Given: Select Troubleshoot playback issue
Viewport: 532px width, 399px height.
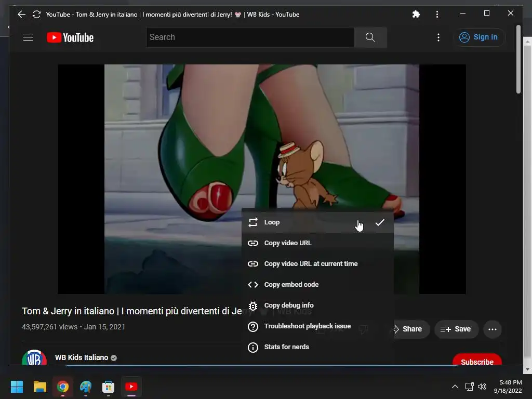Looking at the screenshot, I should click(x=317, y=326).
